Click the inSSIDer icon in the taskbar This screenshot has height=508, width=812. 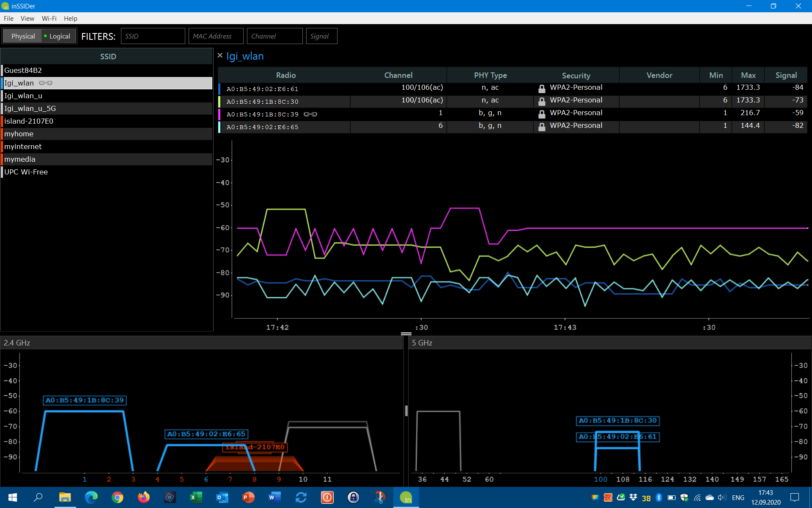(406, 497)
